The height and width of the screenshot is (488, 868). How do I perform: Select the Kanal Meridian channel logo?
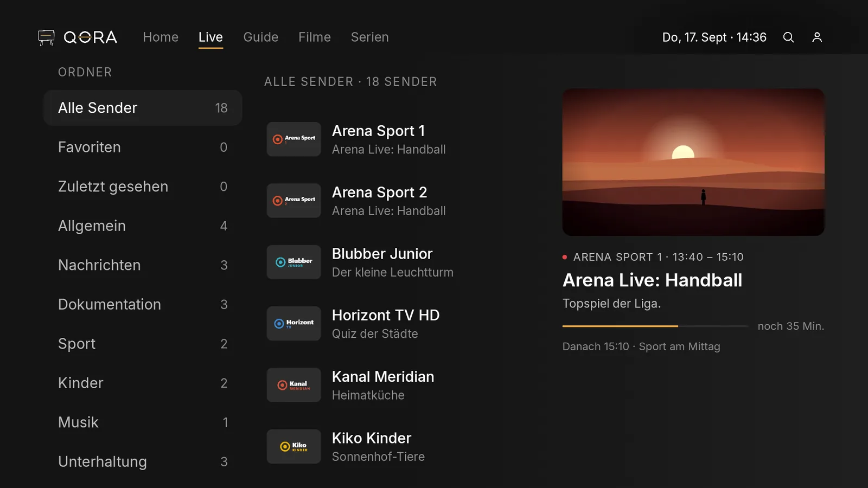tap(293, 385)
